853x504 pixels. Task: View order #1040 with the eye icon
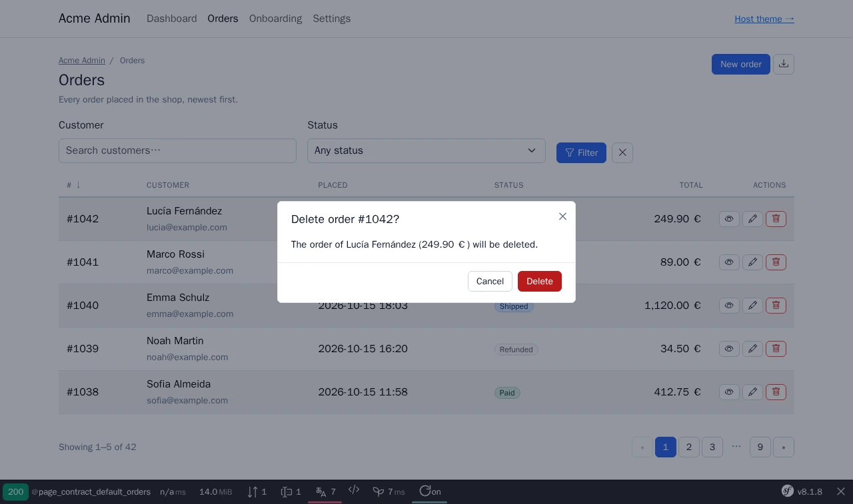(729, 306)
